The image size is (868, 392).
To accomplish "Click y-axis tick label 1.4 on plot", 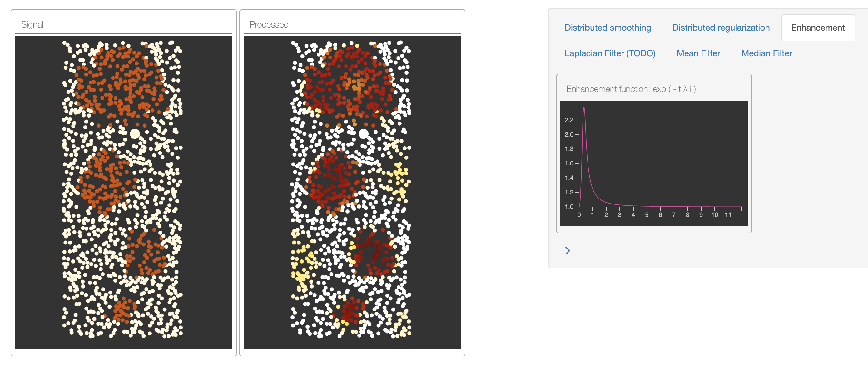I will (x=569, y=178).
